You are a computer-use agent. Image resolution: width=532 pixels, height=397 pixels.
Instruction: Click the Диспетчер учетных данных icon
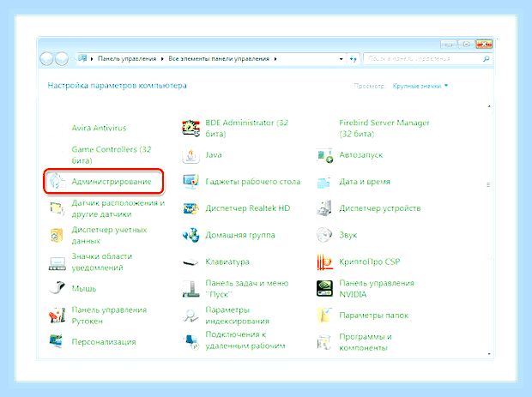point(57,235)
